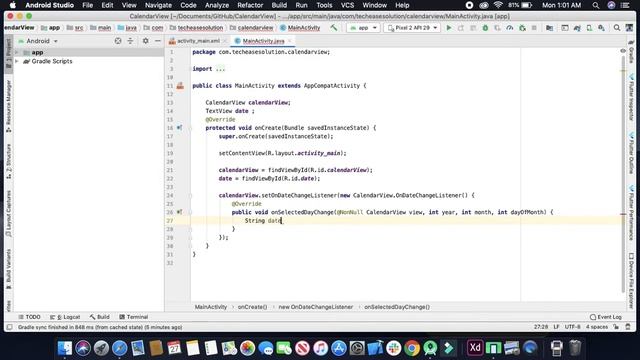Click the related XML file gutter icon on line 11
The height and width of the screenshot is (360, 640).
180,86
